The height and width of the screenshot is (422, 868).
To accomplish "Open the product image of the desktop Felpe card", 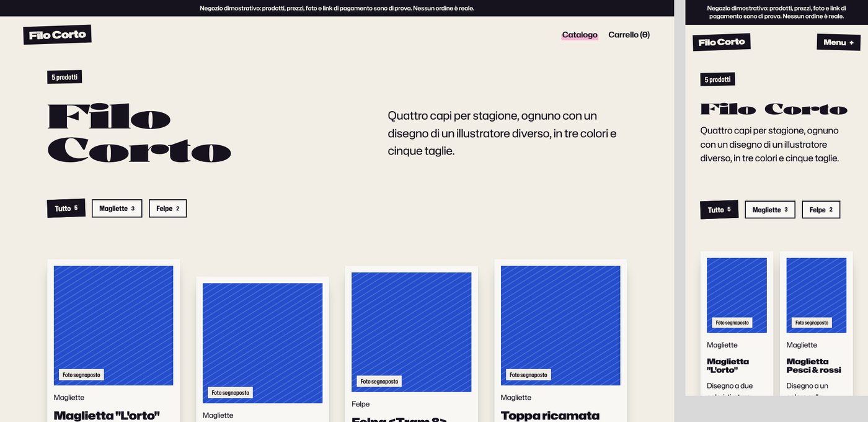I will click(x=411, y=332).
